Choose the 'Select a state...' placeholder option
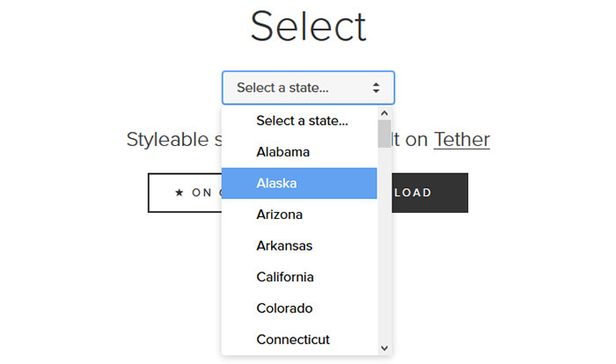 point(299,121)
